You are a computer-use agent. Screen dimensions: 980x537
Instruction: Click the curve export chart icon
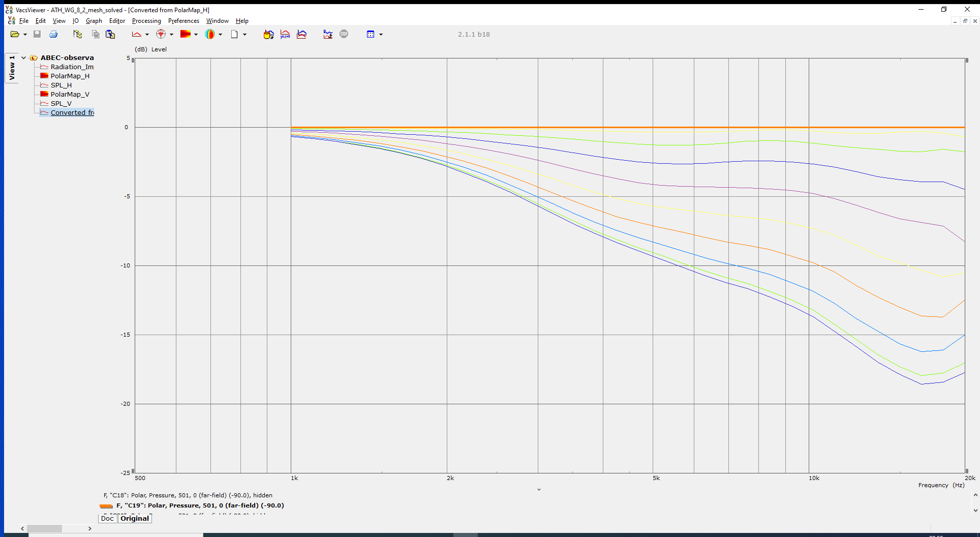pyautogui.click(x=328, y=34)
